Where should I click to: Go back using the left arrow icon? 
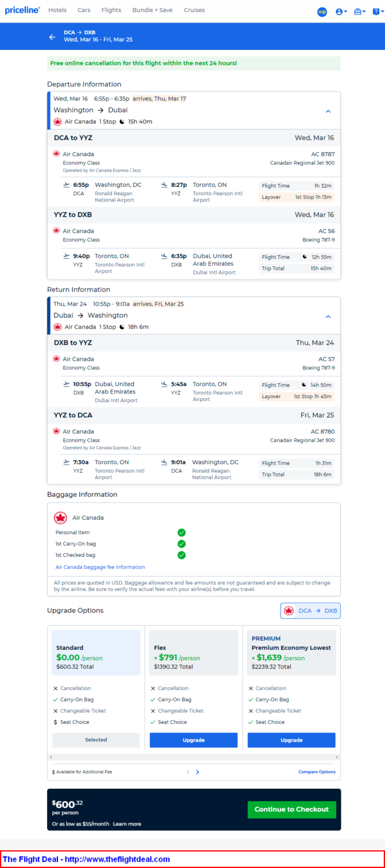52,37
